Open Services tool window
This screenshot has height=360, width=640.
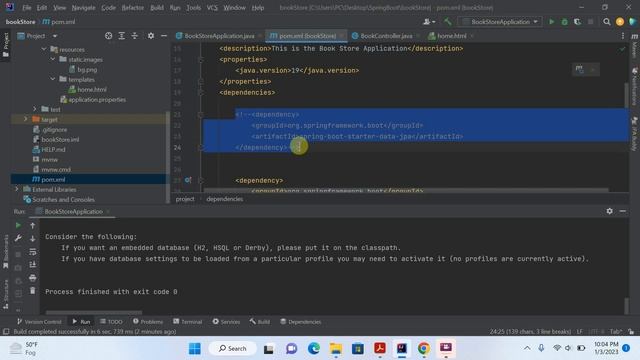[226, 322]
